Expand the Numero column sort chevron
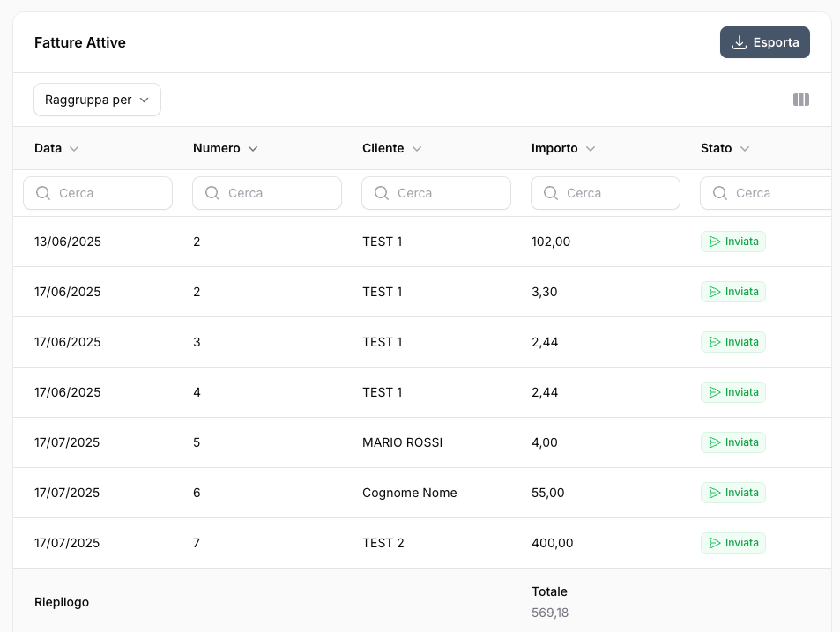 click(253, 149)
